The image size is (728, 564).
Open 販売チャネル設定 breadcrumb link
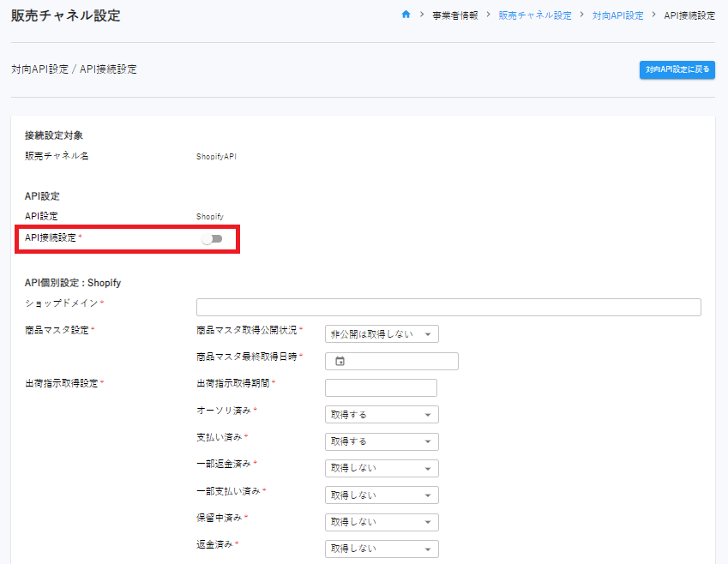535,15
